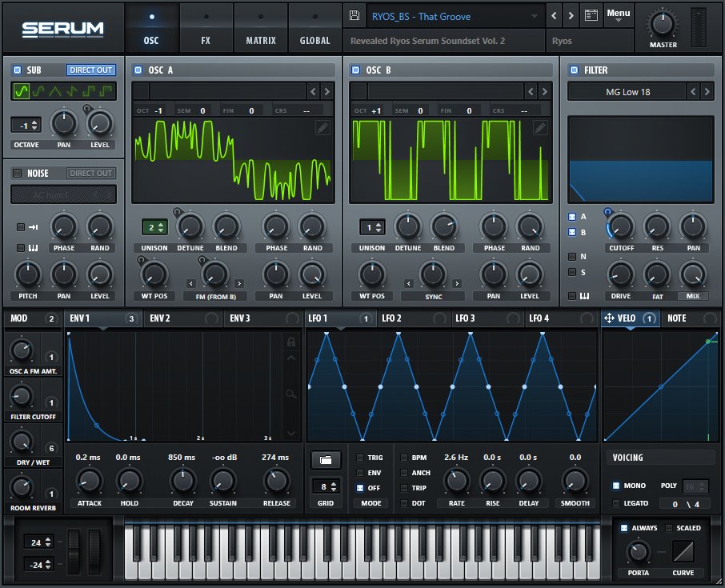Image resolution: width=725 pixels, height=588 pixels.
Task: Open OSC B wavetable editor pencil icon
Action: 540,127
